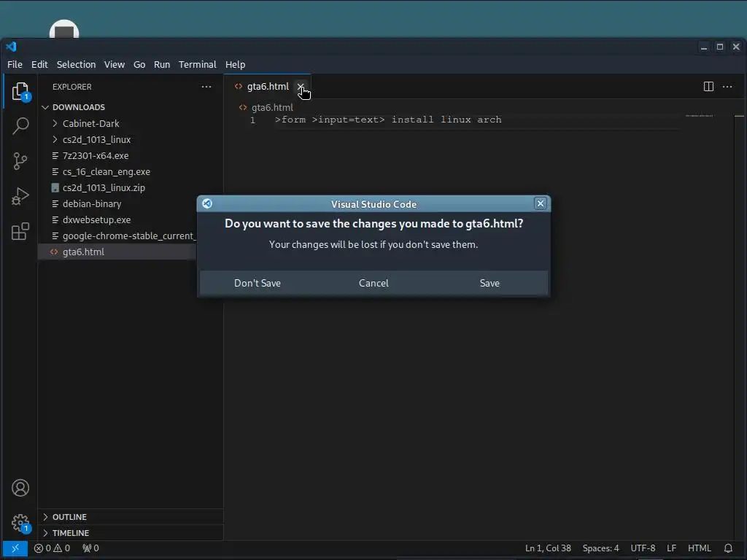This screenshot has height=560, width=747.
Task: Minimize the VS Code window
Action: pyautogui.click(x=704, y=47)
